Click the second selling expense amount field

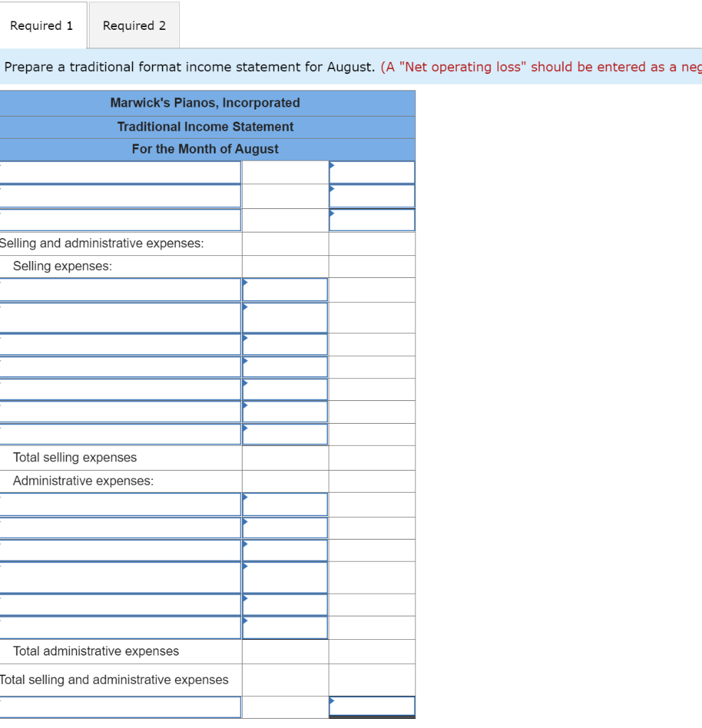[284, 318]
